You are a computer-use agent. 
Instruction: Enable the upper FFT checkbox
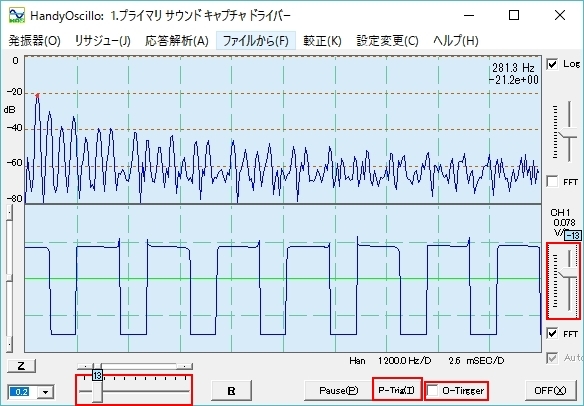pyautogui.click(x=552, y=182)
